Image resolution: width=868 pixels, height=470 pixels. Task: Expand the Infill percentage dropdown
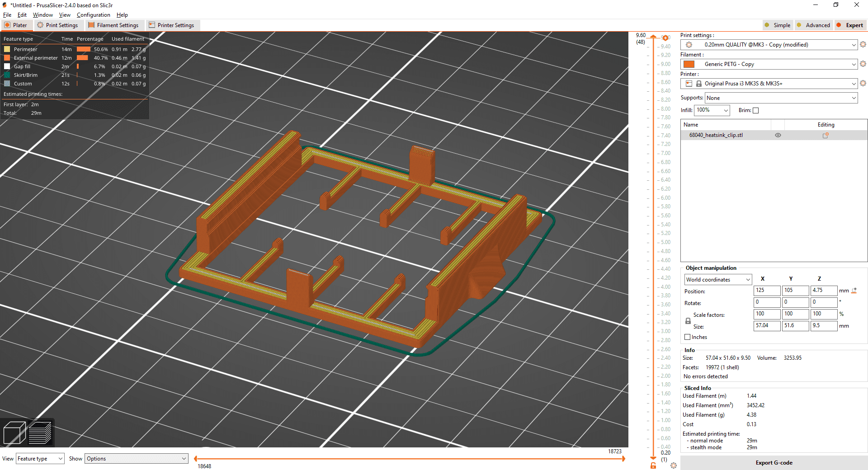click(x=726, y=110)
